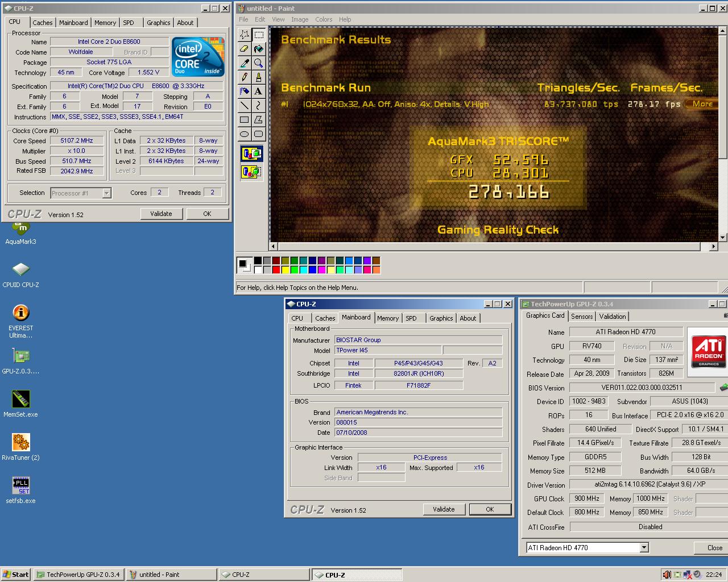Select the rectangular Select tool in Paint
728x582 pixels.
[258, 35]
